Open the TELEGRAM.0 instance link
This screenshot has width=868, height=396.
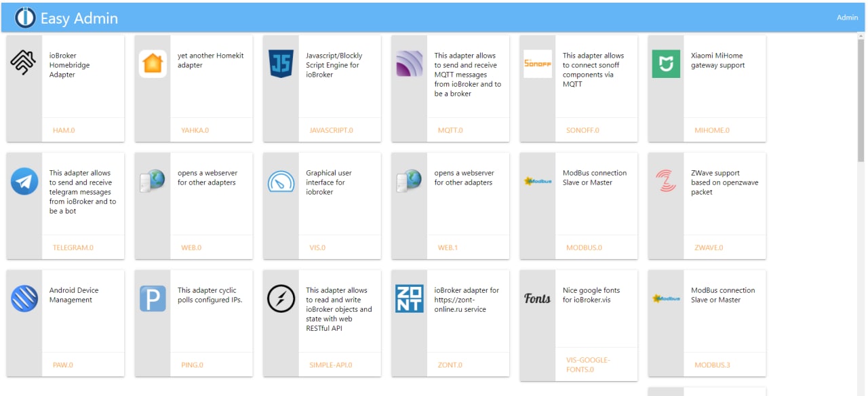coord(73,248)
